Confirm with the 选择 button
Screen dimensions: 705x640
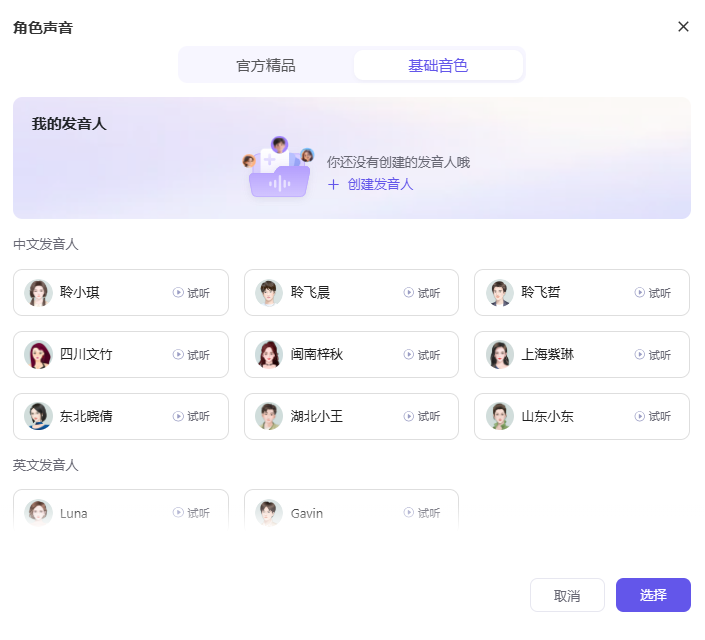(x=653, y=595)
